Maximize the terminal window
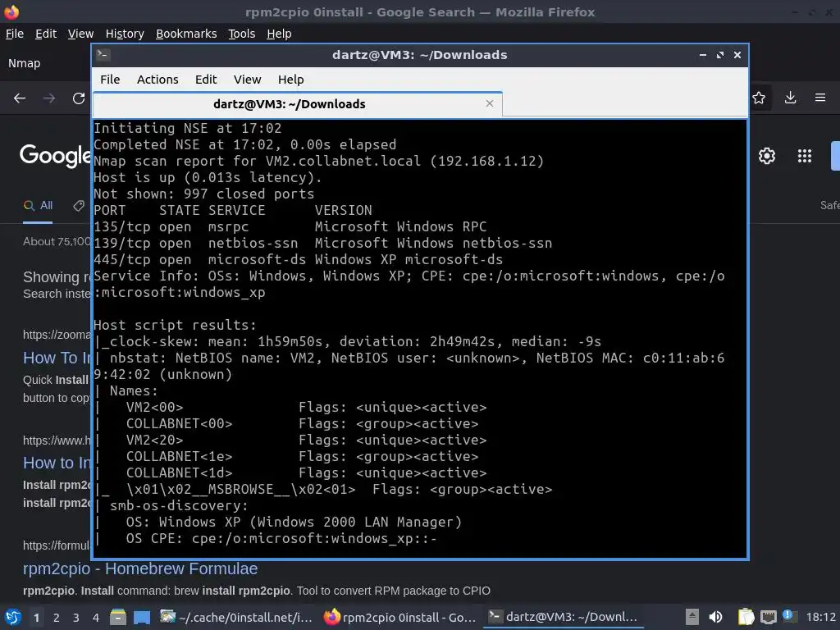Viewport: 840px width, 630px height. pyautogui.click(x=720, y=55)
